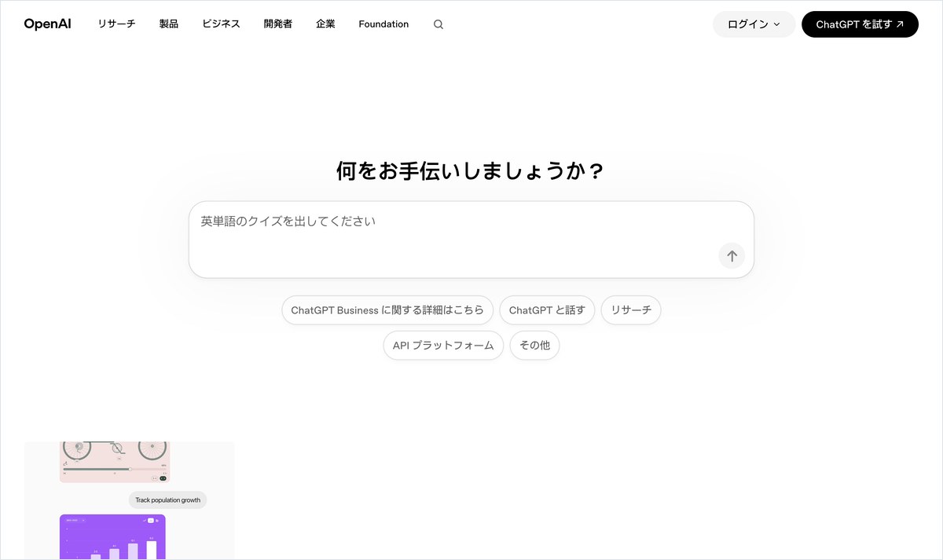
Task: Open the purple bar chart thumbnail
Action: [x=112, y=537]
